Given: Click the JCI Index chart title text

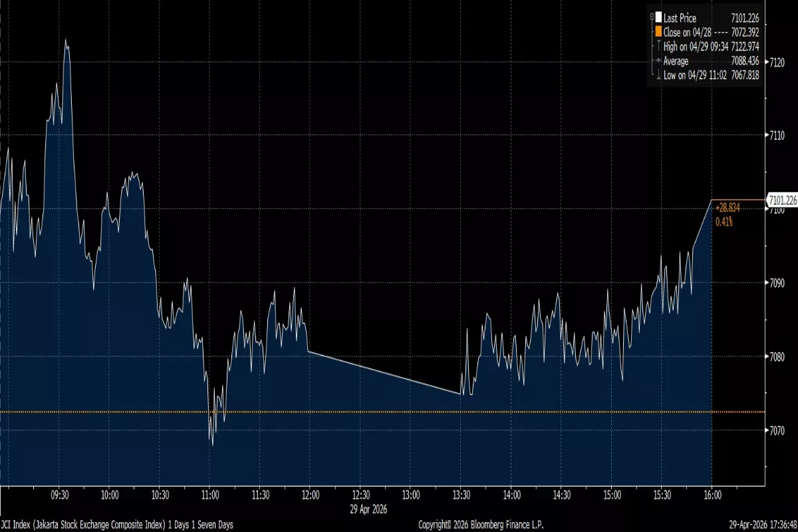Looking at the screenshot, I should click(x=116, y=525).
